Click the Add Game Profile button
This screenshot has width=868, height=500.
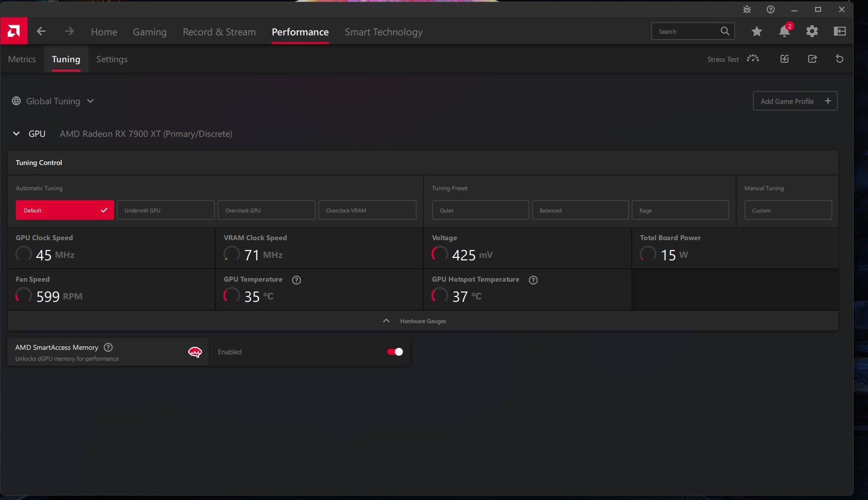[795, 101]
